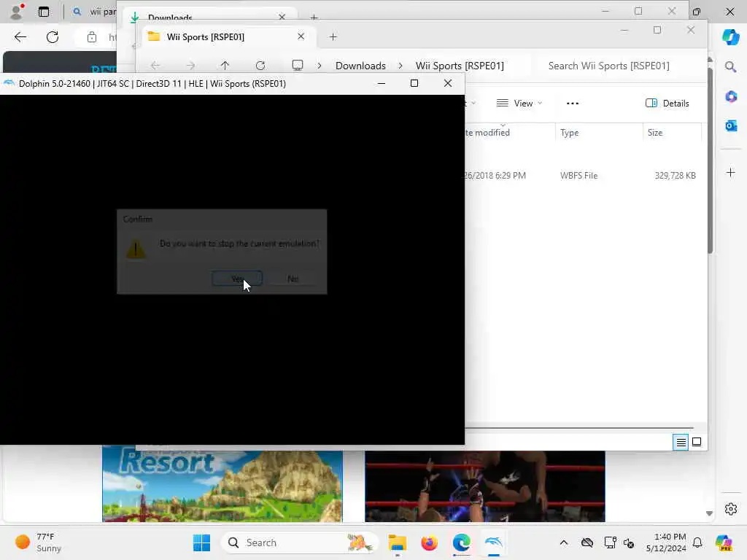Open Edge sidebar search
This screenshot has width=747, height=560.
point(730,66)
